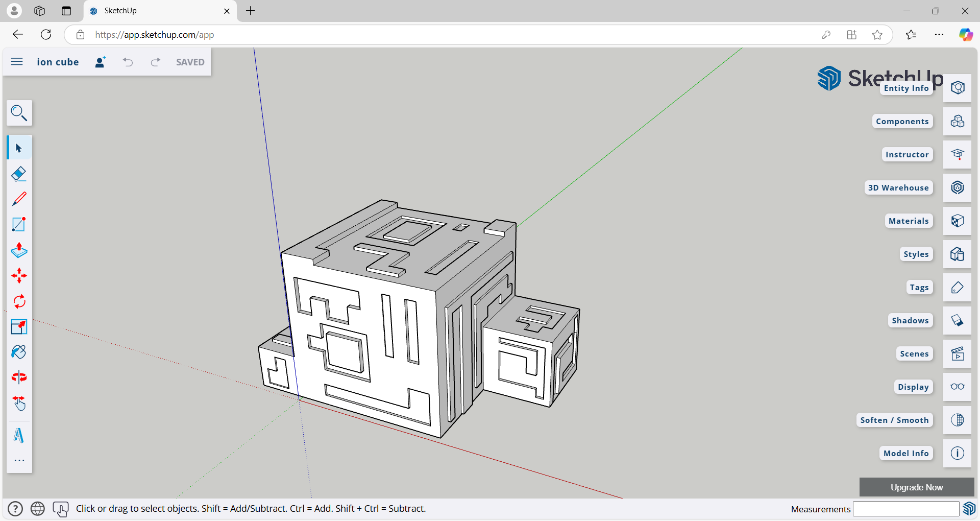Select the Scale tool
Screen dimensions: 980x521
pyautogui.click(x=19, y=327)
